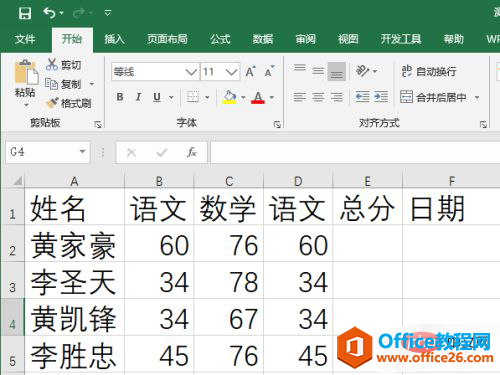Toggle Underline formatting
Image resolution: width=500 pixels, height=375 pixels.
point(157,97)
